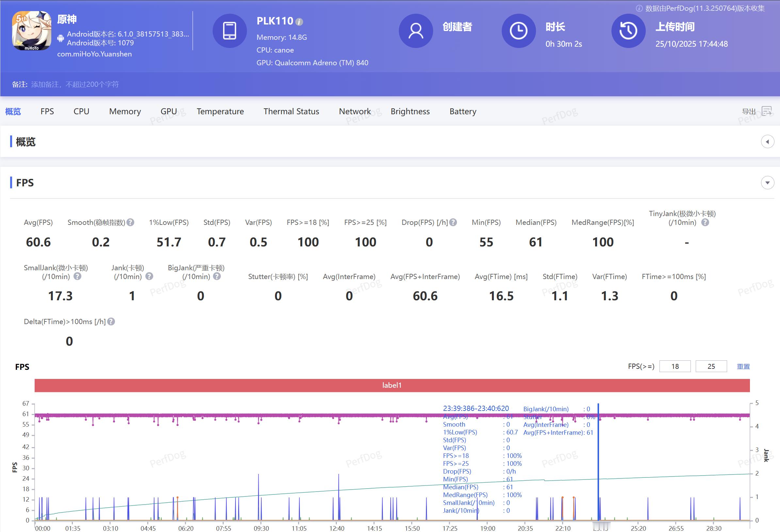Click help icon beside Drop(FPS) [/h]
The image size is (780, 532).
coord(453,222)
